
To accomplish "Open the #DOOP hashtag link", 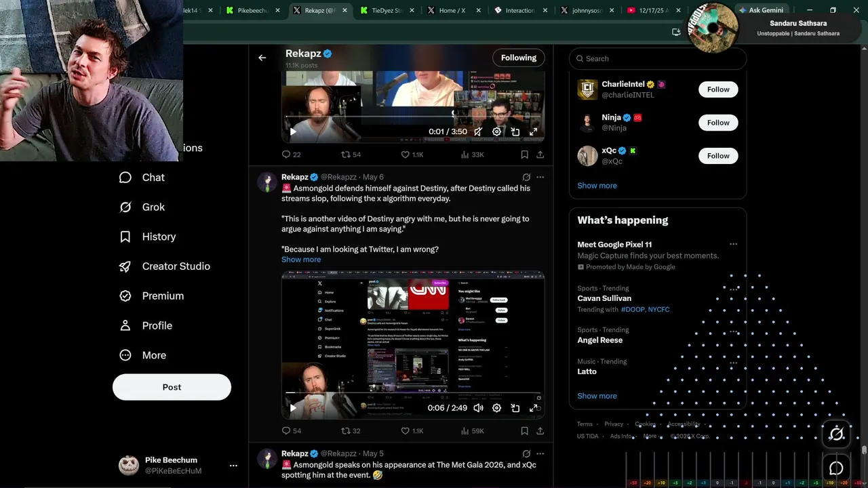I will (x=633, y=310).
